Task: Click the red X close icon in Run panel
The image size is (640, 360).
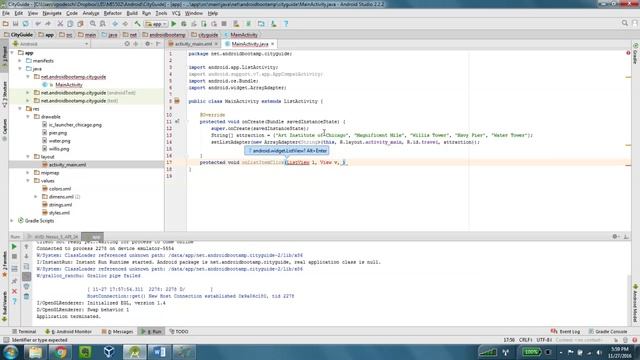Action: pos(14,291)
